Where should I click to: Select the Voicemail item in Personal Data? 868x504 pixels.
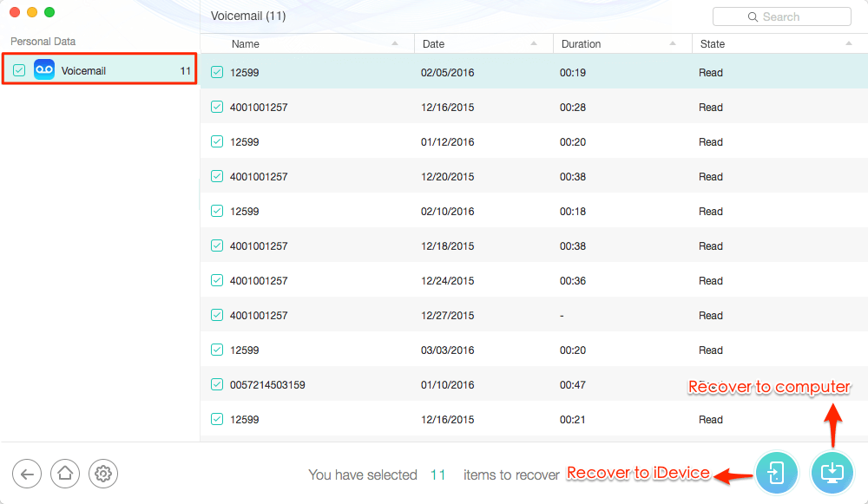click(x=100, y=69)
